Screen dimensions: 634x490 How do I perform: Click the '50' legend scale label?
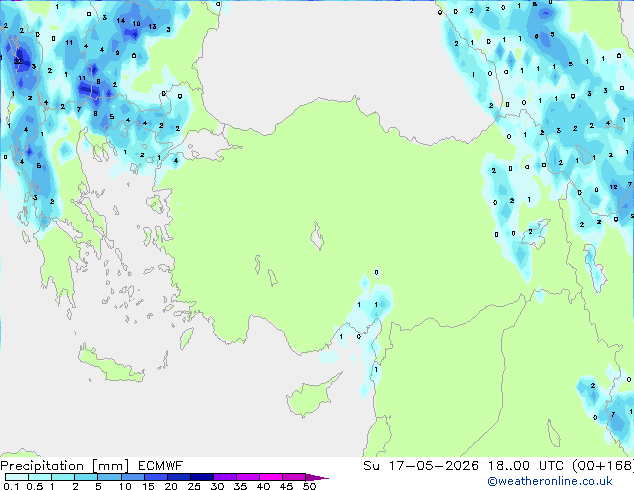coord(309,486)
